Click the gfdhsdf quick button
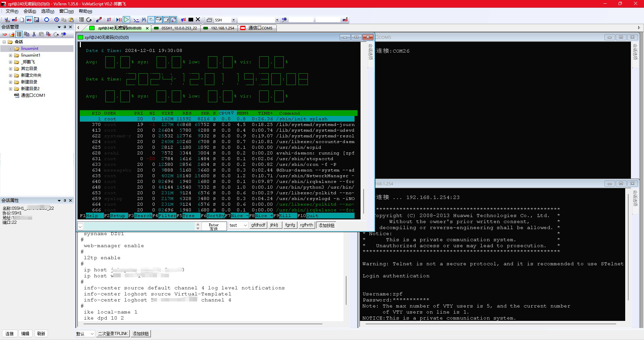 coord(258,225)
